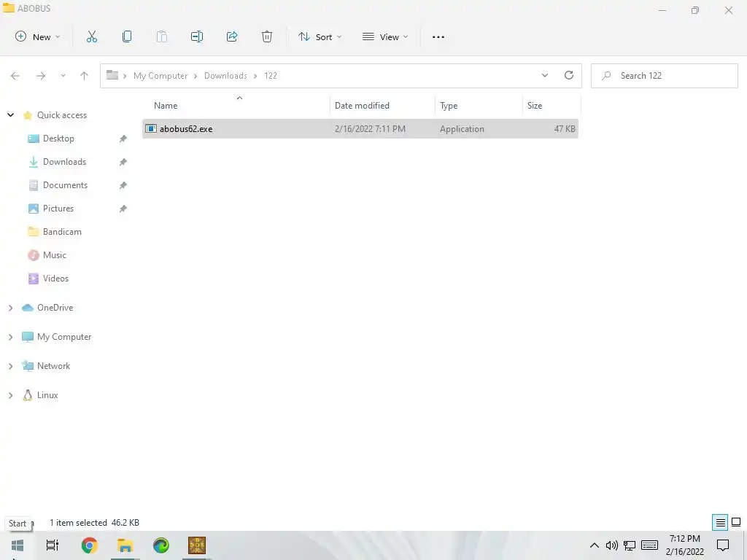Copy the selected file using toolbar icon

tap(127, 36)
